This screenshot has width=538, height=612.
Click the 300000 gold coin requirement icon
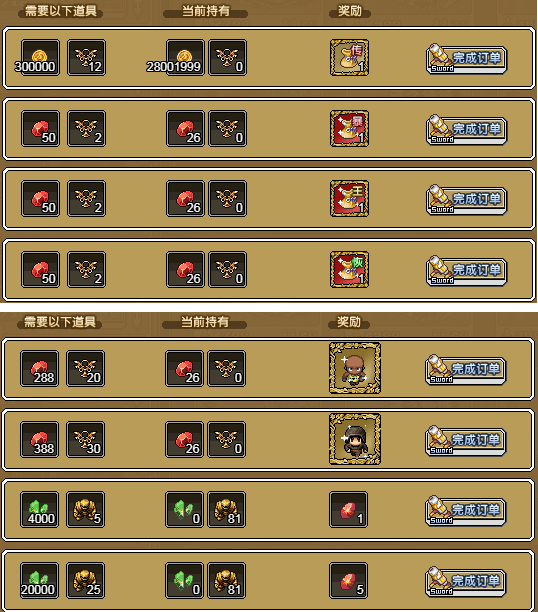point(40,57)
